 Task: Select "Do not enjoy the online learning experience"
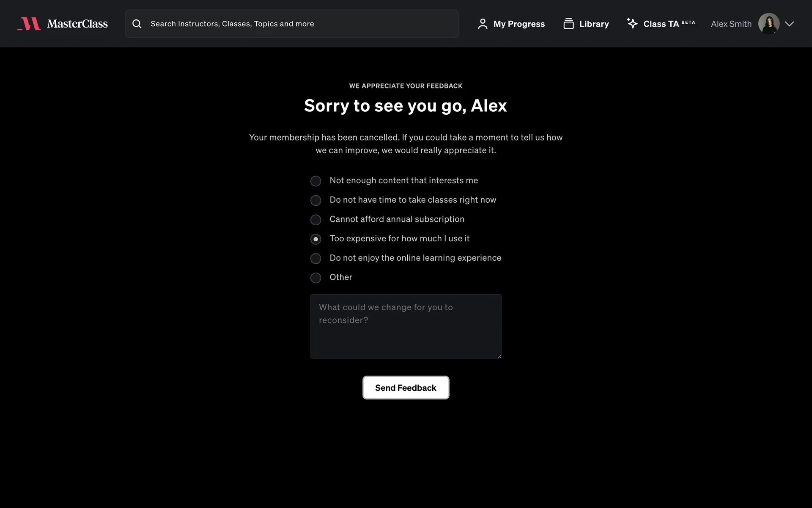(x=315, y=259)
